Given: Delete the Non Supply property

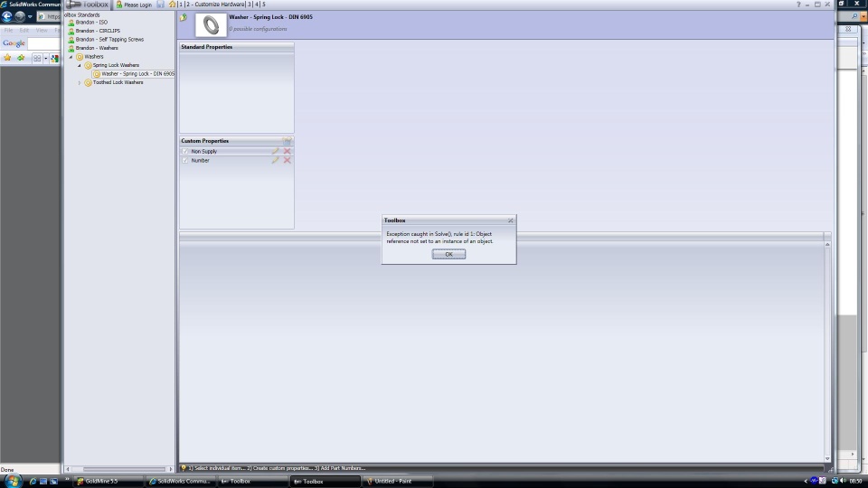Looking at the screenshot, I should pyautogui.click(x=287, y=151).
